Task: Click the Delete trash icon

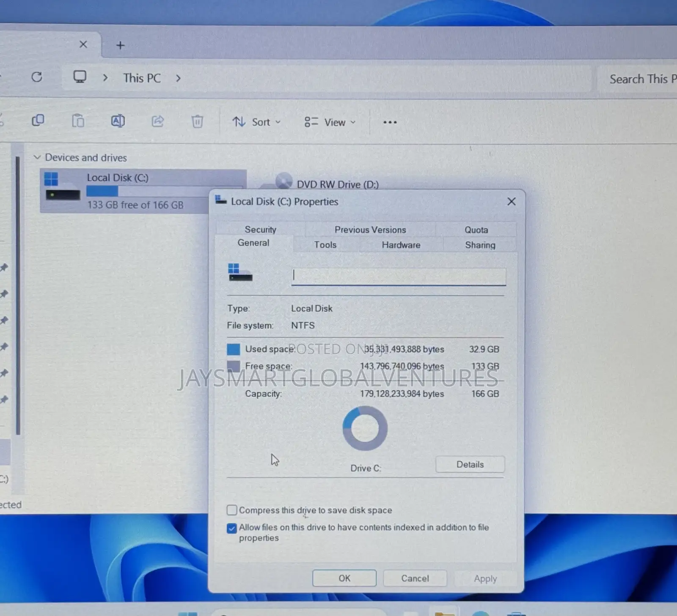Action: (x=197, y=121)
